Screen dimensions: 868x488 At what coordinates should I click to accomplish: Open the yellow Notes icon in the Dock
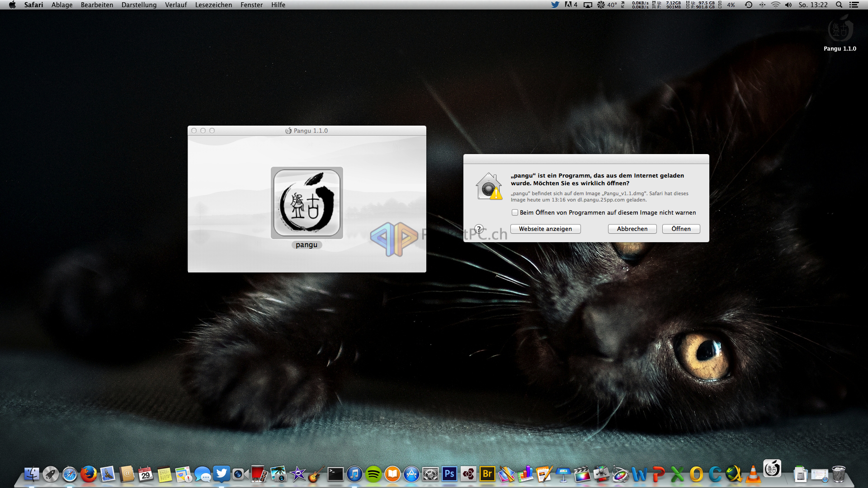pyautogui.click(x=165, y=474)
